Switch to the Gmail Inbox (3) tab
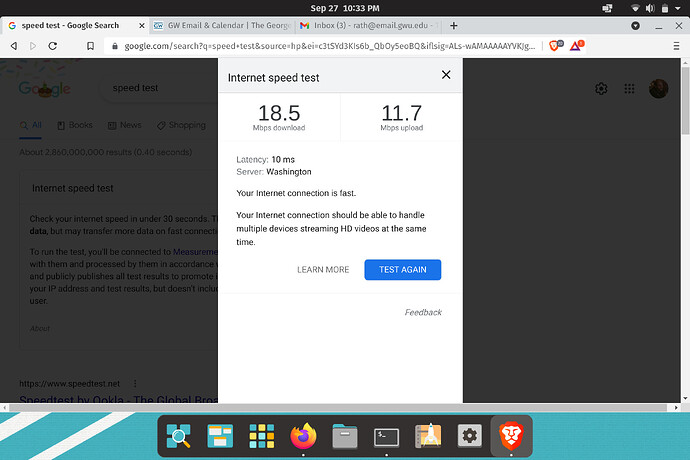Viewport: 690px width, 460px height. point(370,26)
